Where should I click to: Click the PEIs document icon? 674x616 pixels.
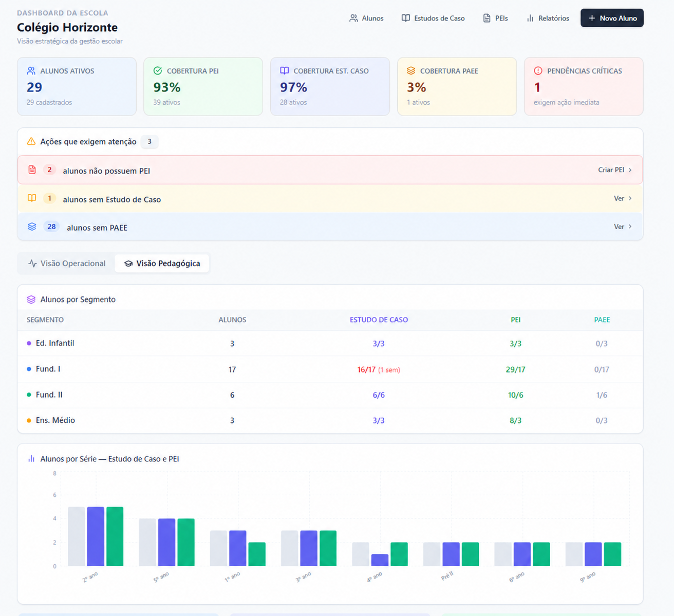coord(486,18)
